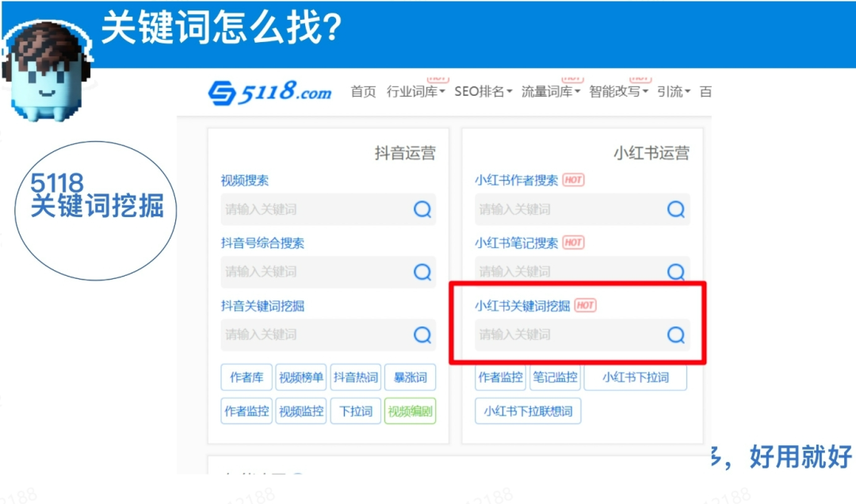Open the 小红书作者搜索 link

(x=517, y=180)
